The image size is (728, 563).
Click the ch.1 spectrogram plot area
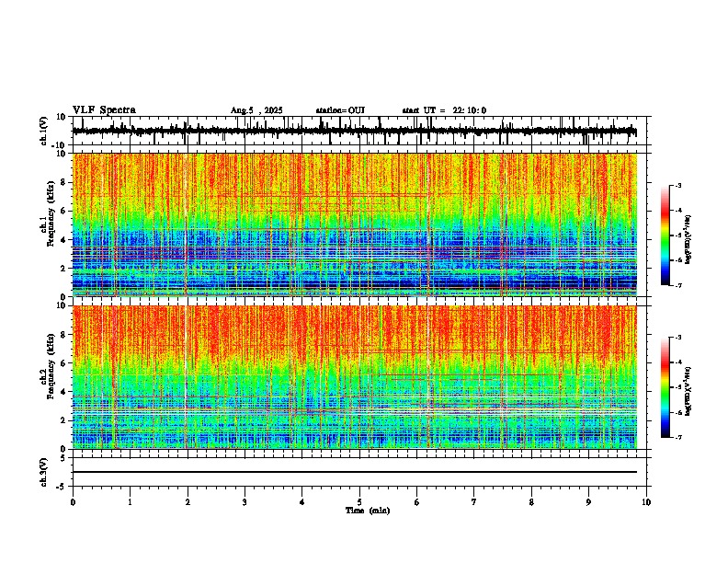[355, 224]
